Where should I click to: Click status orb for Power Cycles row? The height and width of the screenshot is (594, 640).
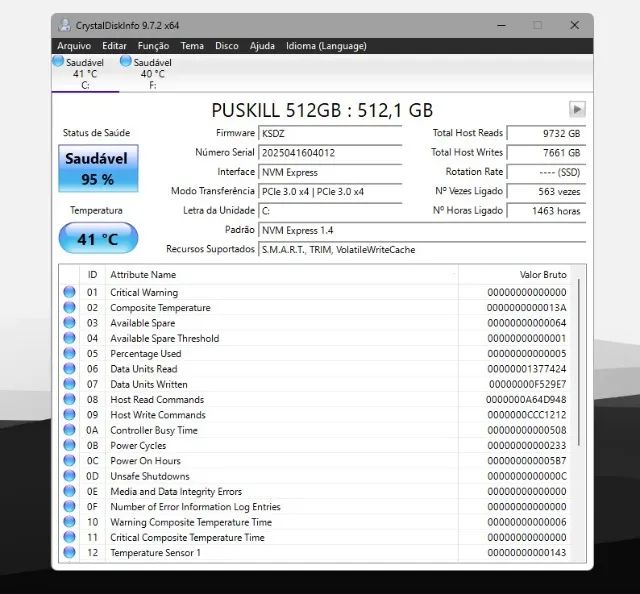click(69, 445)
